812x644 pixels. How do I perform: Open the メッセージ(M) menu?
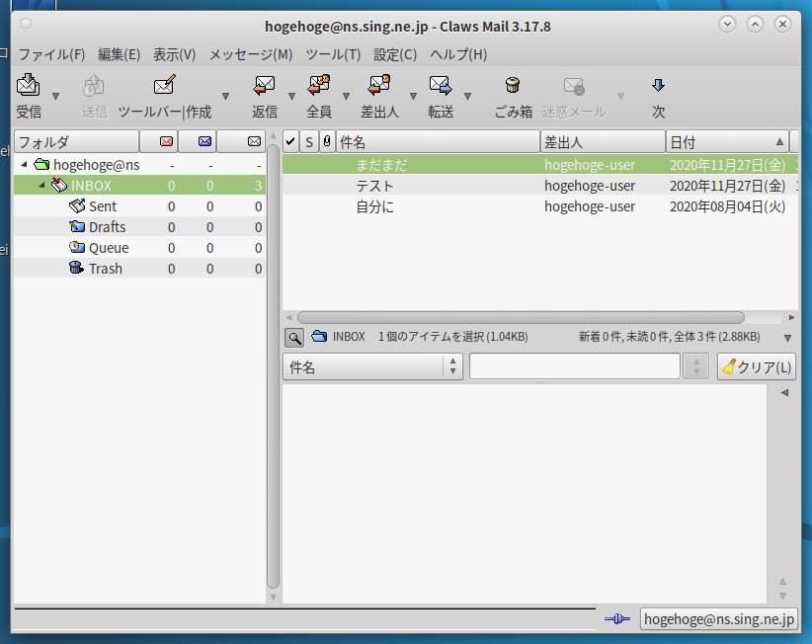point(251,54)
